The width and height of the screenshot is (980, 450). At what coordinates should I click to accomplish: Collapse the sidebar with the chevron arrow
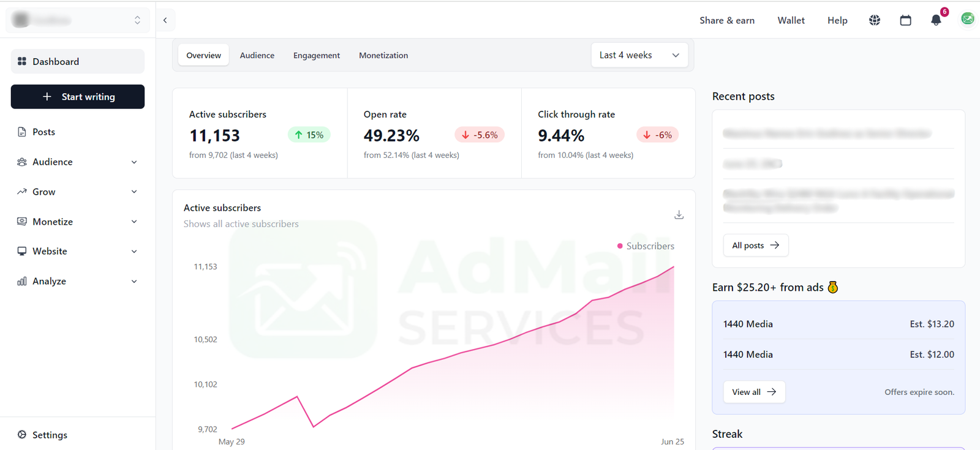tap(165, 20)
